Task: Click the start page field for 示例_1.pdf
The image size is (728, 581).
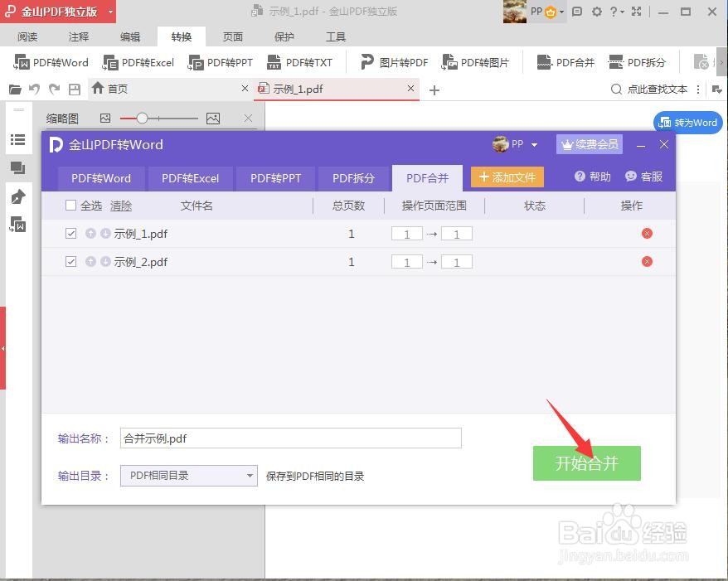Action: pos(407,234)
